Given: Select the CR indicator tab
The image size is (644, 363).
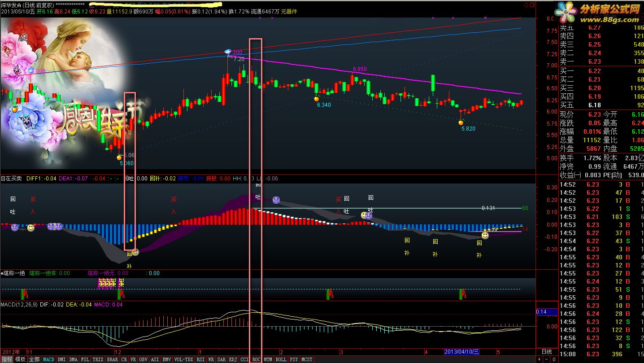Looking at the screenshot, I should pos(124,359).
